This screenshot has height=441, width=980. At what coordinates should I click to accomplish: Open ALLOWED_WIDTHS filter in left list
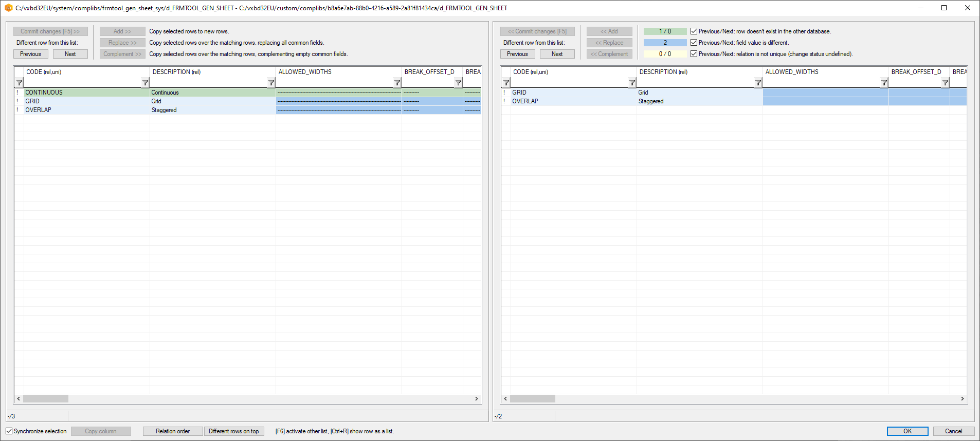(x=397, y=83)
